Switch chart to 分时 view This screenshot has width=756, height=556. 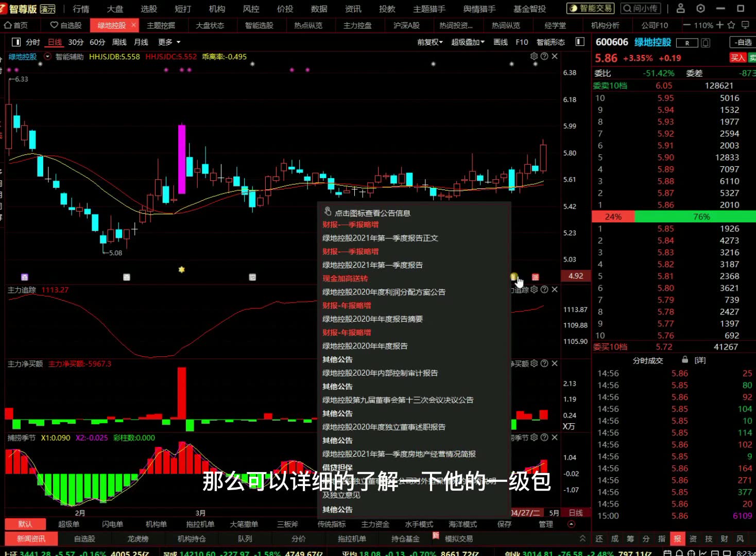(x=33, y=42)
